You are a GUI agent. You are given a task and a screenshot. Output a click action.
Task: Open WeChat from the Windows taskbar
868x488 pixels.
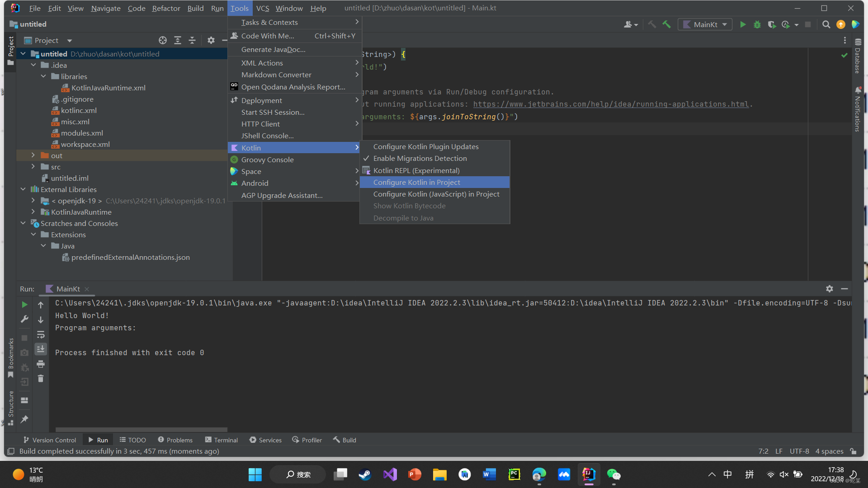[x=613, y=474]
